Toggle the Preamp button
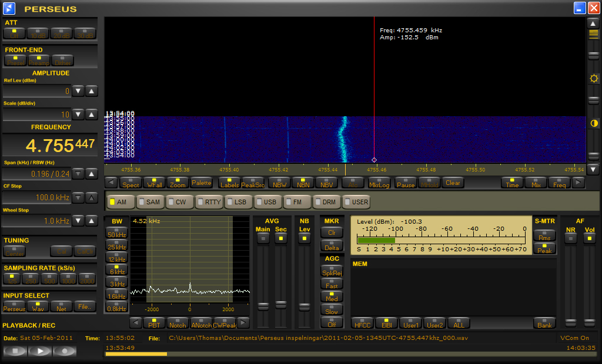 click(39, 60)
